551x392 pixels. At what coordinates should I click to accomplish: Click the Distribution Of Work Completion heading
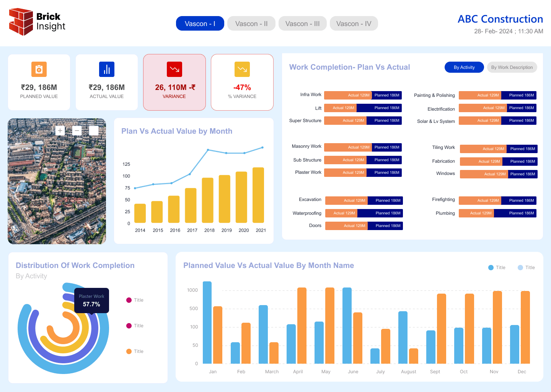[75, 265]
